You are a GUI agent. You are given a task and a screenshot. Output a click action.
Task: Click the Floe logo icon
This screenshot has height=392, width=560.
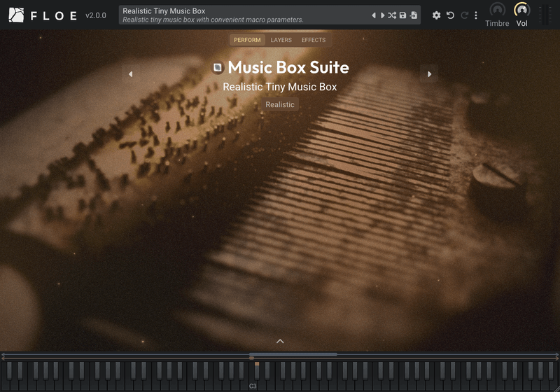click(x=16, y=15)
